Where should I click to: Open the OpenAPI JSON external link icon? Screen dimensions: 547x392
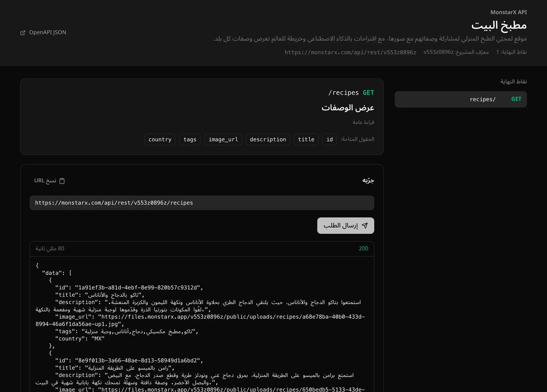point(23,33)
